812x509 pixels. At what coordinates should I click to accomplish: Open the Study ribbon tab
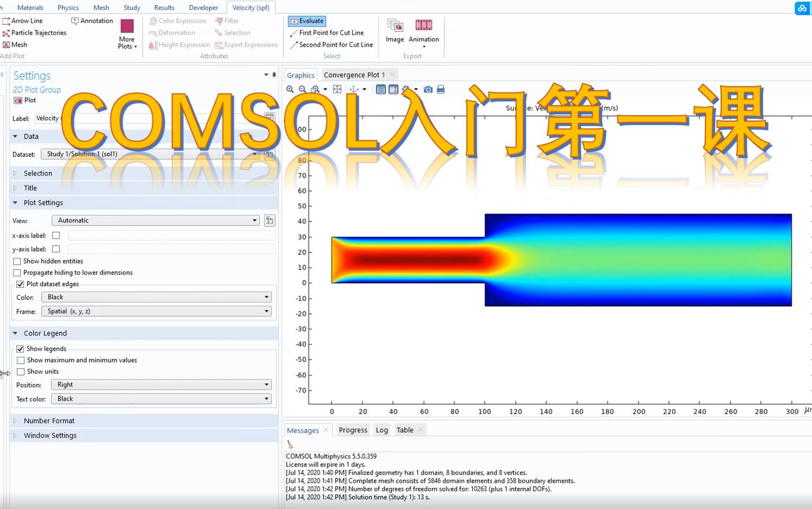point(132,8)
